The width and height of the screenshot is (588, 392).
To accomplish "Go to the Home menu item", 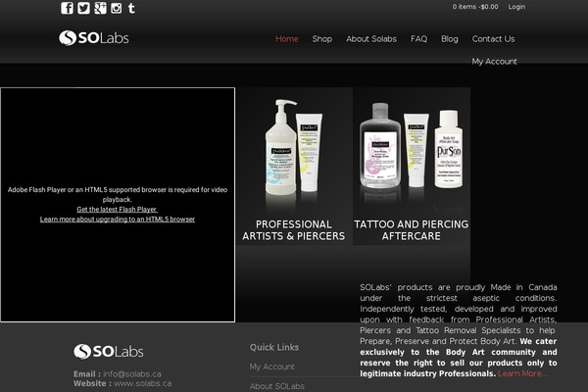I will (x=287, y=39).
